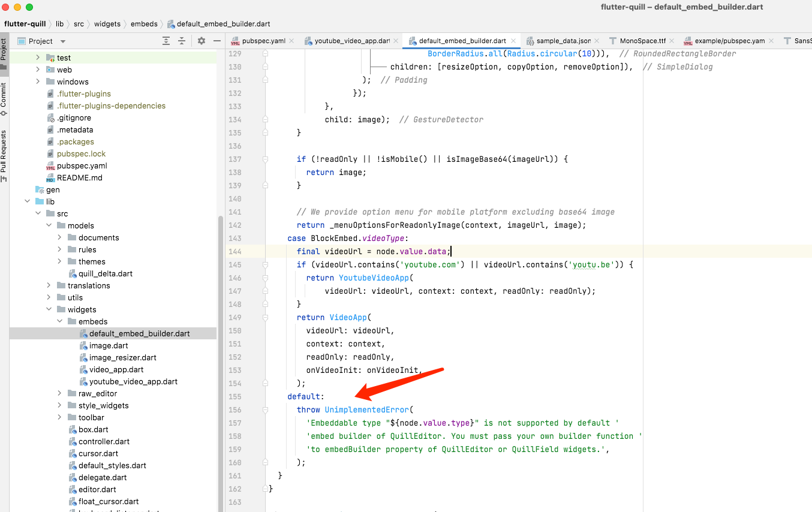The width and height of the screenshot is (812, 512).
Task: Expand the raw_editor folder
Action: click(59, 393)
